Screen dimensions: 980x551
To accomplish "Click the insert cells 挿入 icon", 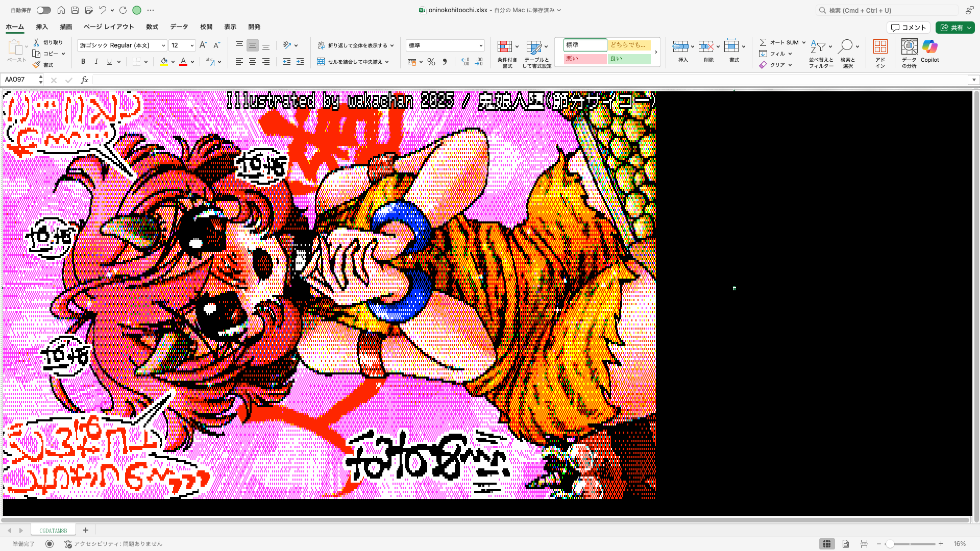I will 680,46.
